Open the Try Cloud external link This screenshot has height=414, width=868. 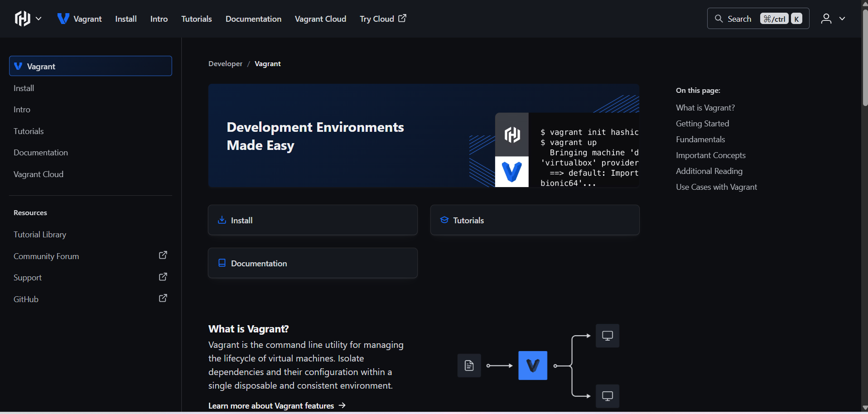coord(383,19)
